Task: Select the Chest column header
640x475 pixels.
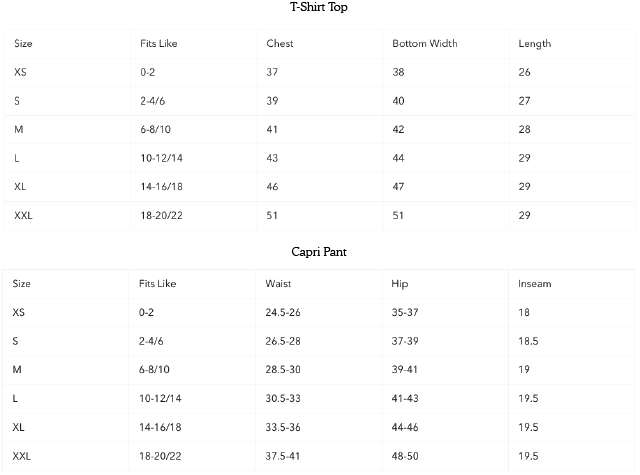Action: (x=279, y=44)
